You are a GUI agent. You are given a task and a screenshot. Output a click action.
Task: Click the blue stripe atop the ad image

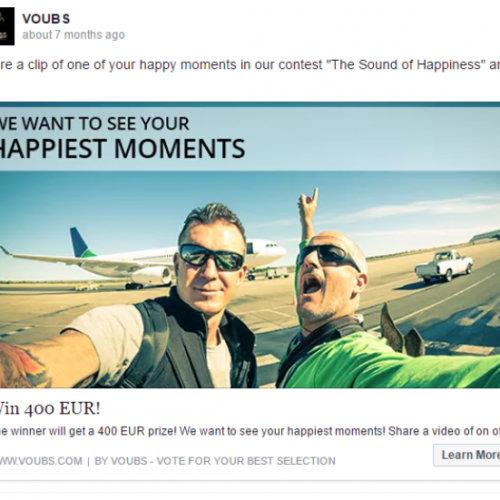250,105
